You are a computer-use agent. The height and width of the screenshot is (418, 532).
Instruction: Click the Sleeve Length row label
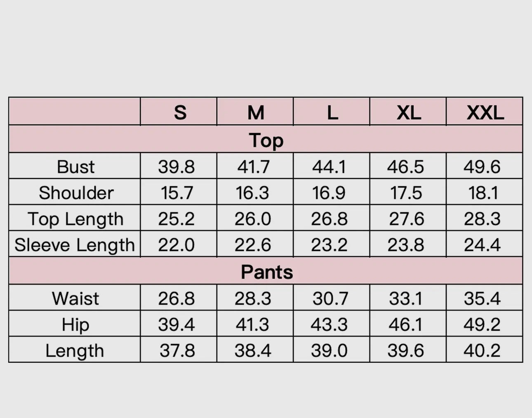point(75,245)
